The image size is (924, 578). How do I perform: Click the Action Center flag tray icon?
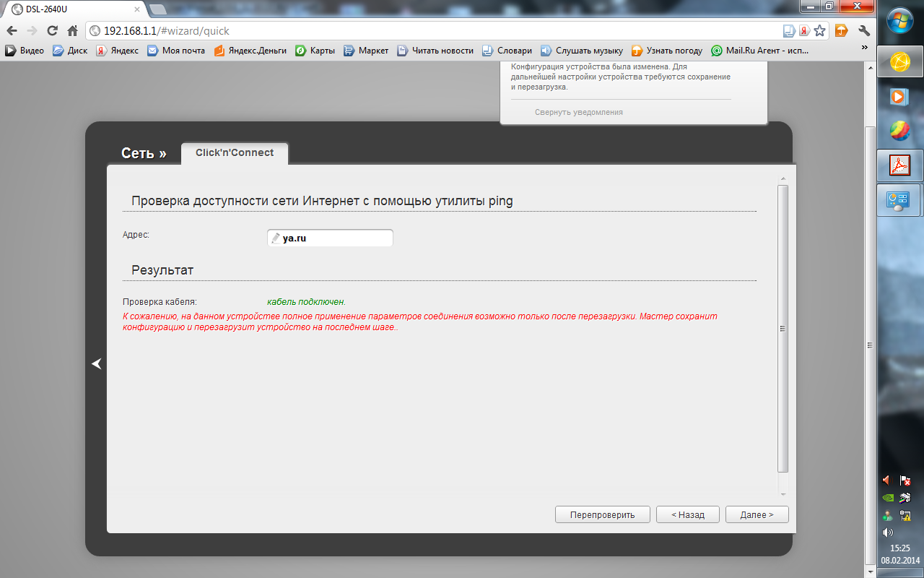click(905, 480)
